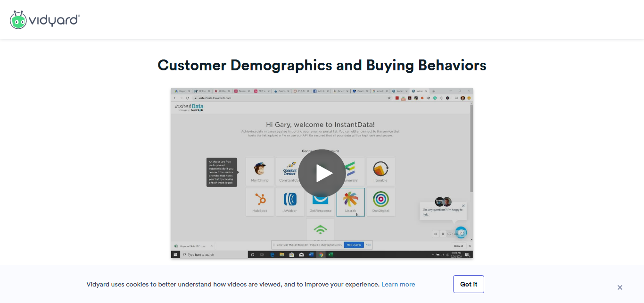Play the Customer Demographics video
Image resolution: width=644 pixels, height=303 pixels.
click(x=322, y=173)
